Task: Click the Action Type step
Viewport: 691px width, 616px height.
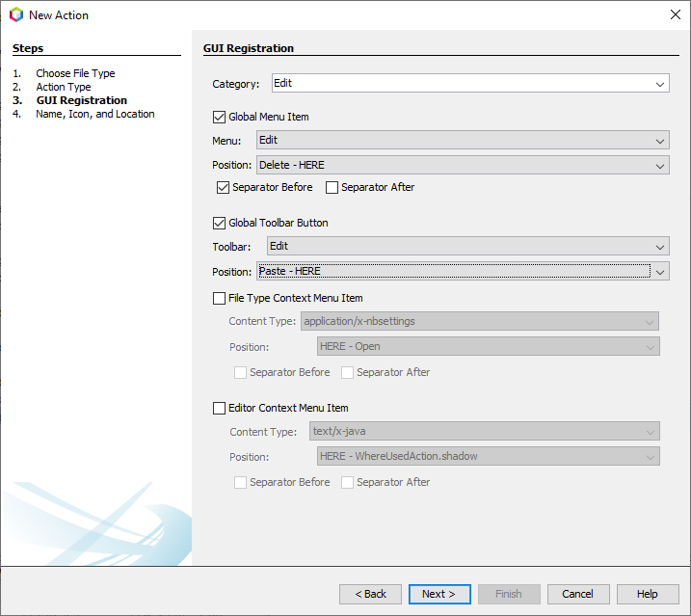Action: (64, 87)
